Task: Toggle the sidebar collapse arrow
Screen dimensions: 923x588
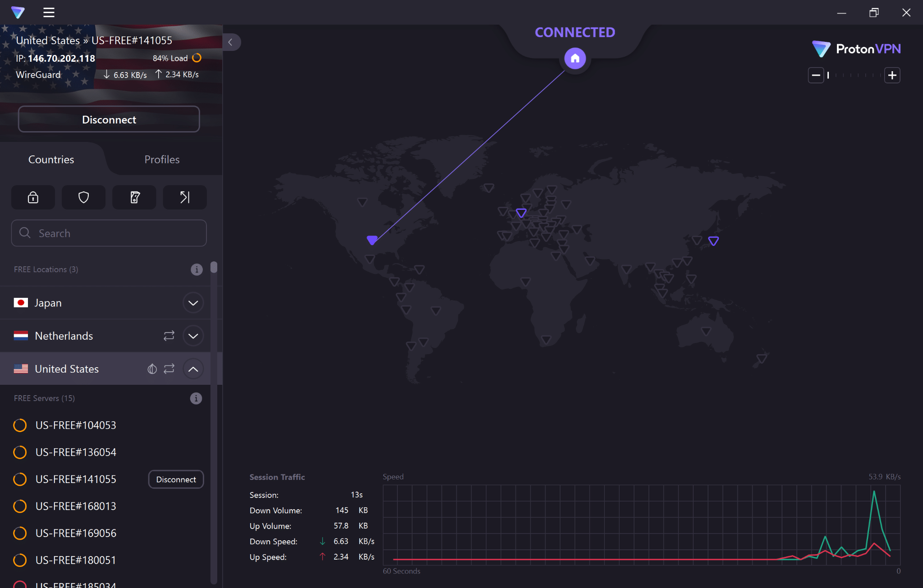Action: (x=231, y=42)
